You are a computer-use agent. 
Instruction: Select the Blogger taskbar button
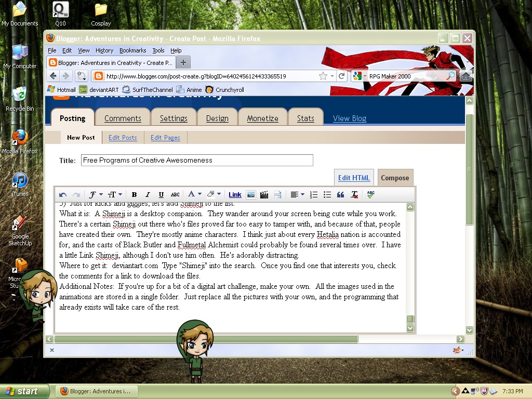[x=96, y=391]
